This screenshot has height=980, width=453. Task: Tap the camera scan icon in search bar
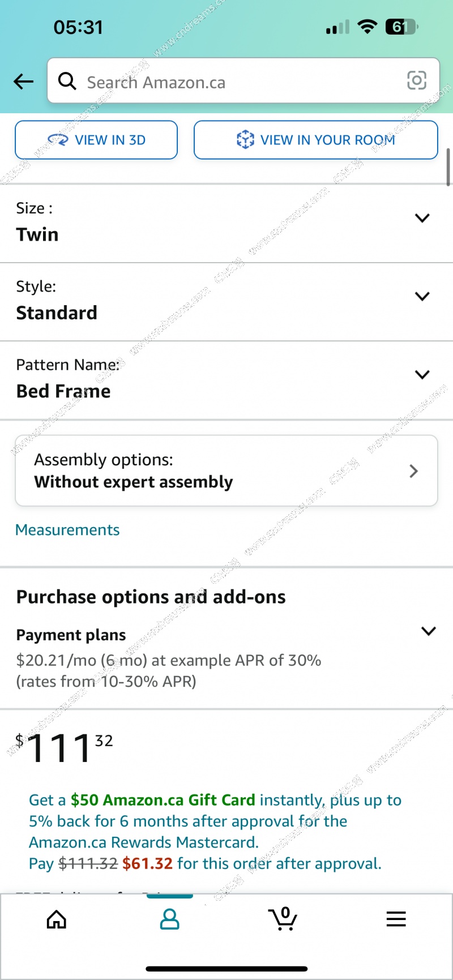tap(417, 80)
